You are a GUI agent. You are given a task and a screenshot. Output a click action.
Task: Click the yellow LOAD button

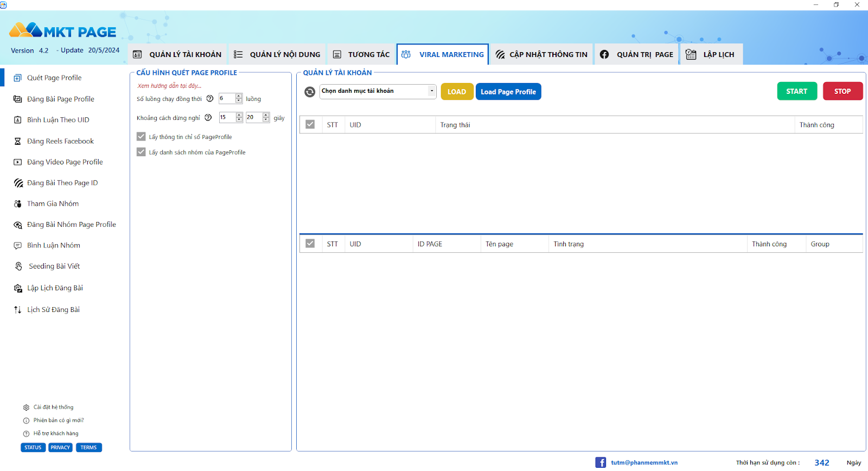pyautogui.click(x=457, y=92)
